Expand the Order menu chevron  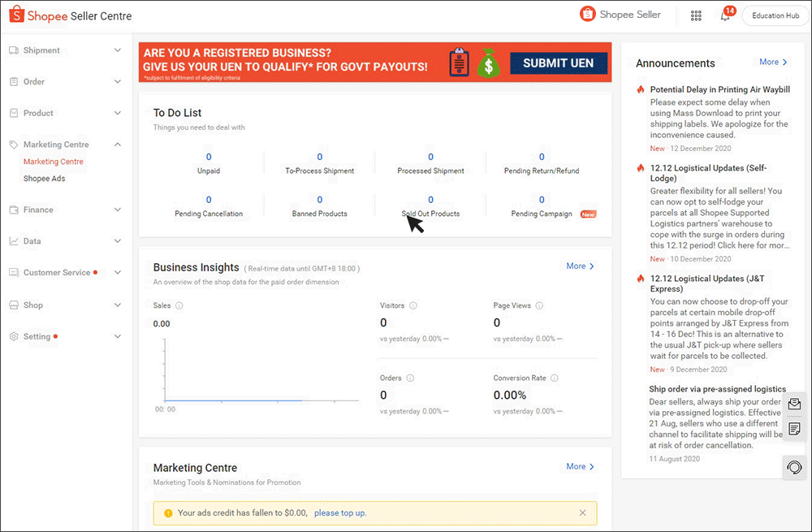tap(118, 81)
